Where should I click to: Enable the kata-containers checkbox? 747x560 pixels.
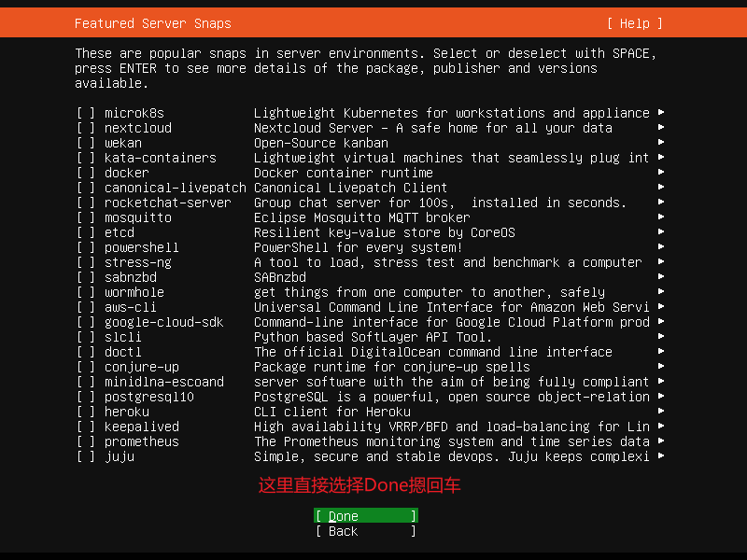pyautogui.click(x=86, y=158)
